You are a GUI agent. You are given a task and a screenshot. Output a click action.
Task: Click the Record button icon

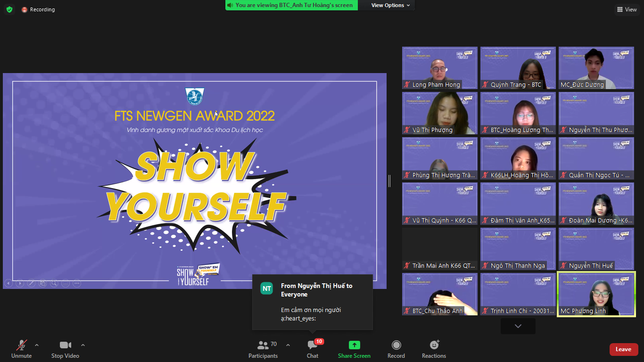tap(396, 346)
